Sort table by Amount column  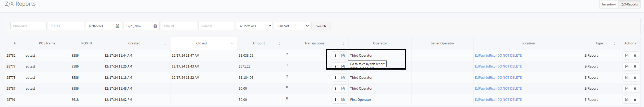[261, 43]
